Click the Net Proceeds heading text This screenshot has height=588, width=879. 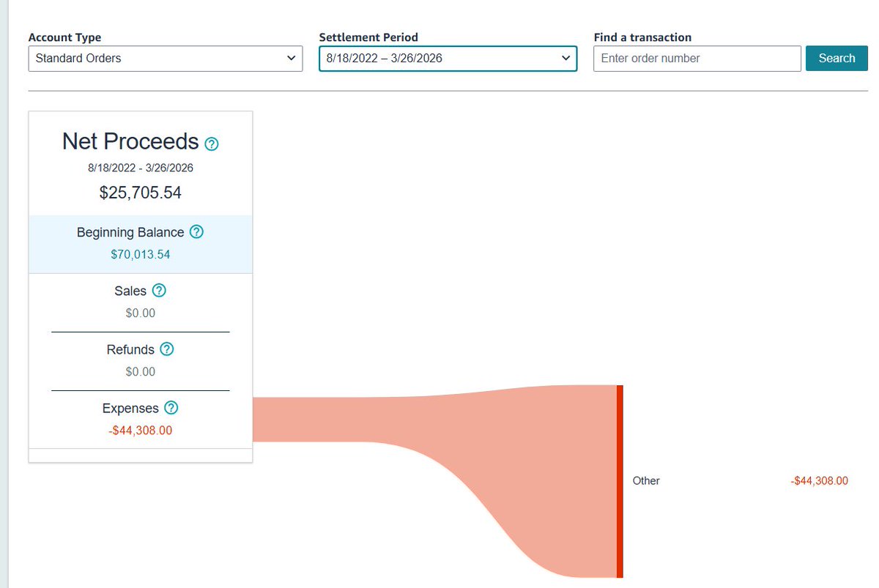[x=130, y=141]
